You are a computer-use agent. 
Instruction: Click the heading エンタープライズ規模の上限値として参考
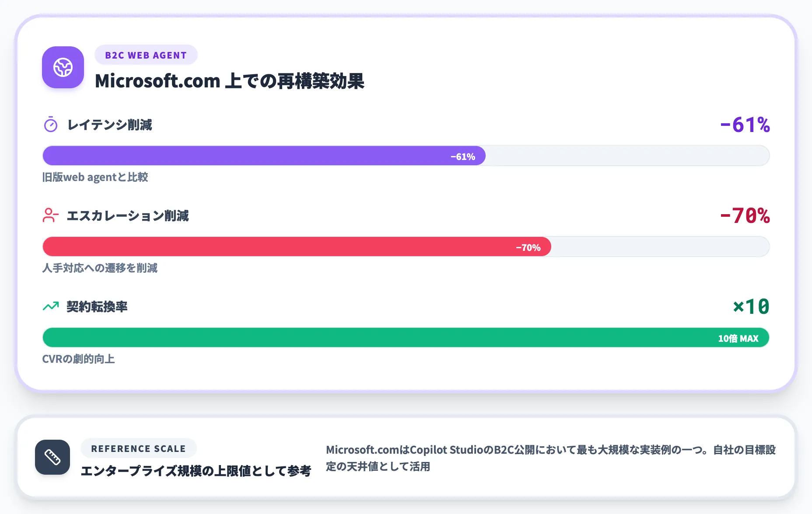click(x=196, y=471)
